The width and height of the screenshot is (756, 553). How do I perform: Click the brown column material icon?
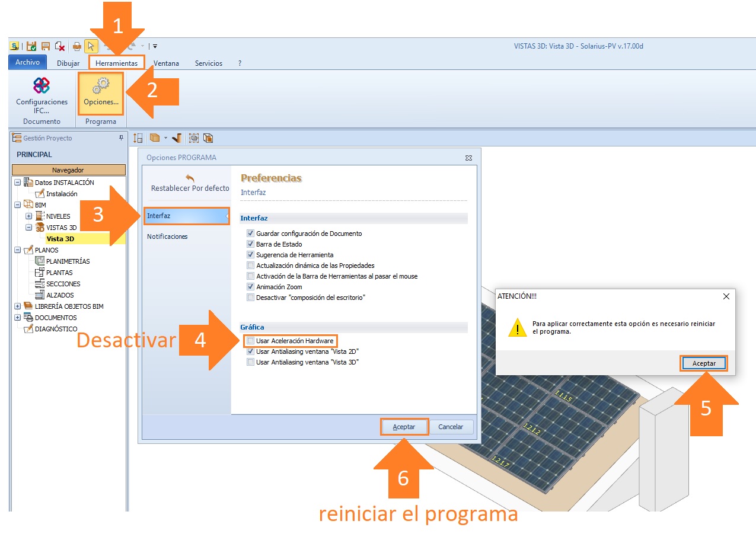pos(177,138)
